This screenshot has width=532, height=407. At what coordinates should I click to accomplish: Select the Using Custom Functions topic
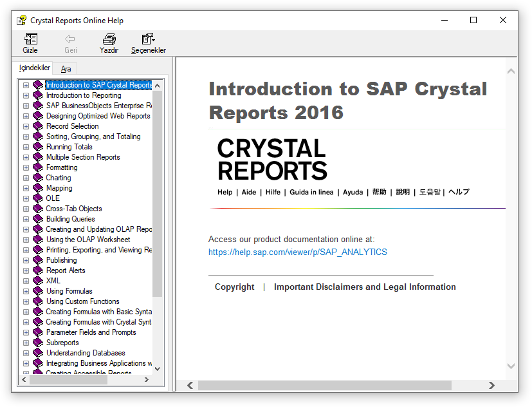tap(83, 301)
